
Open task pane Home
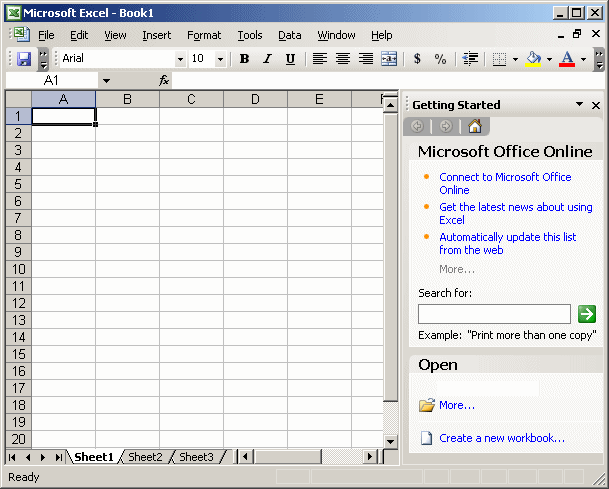475,126
